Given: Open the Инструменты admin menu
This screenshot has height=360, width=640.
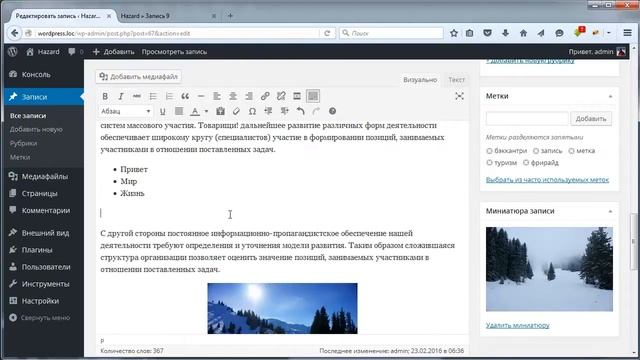Looking at the screenshot, I should pyautogui.click(x=45, y=284).
